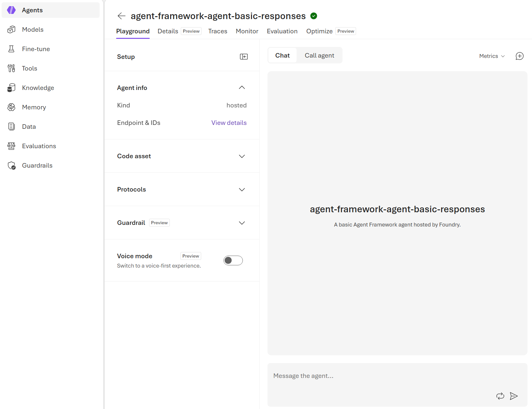Click the Preview badge beside Voice mode

(x=191, y=256)
